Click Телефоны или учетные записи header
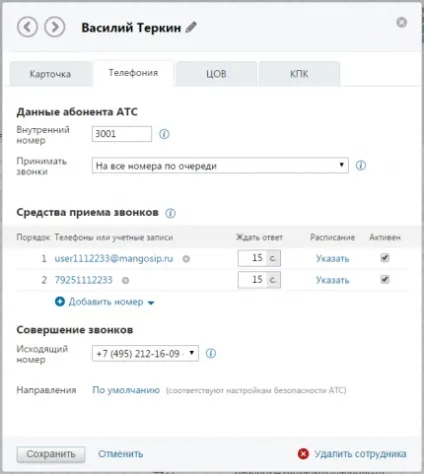 [114, 237]
